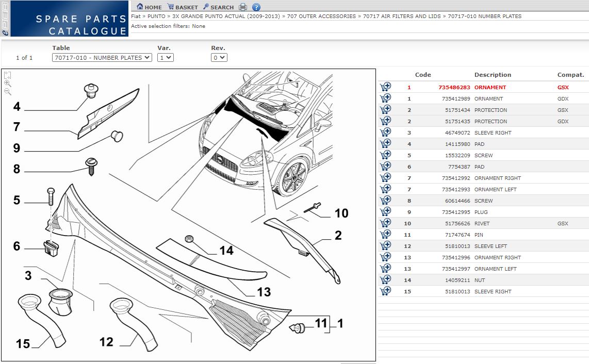Expand the Var. dropdown

coord(165,57)
